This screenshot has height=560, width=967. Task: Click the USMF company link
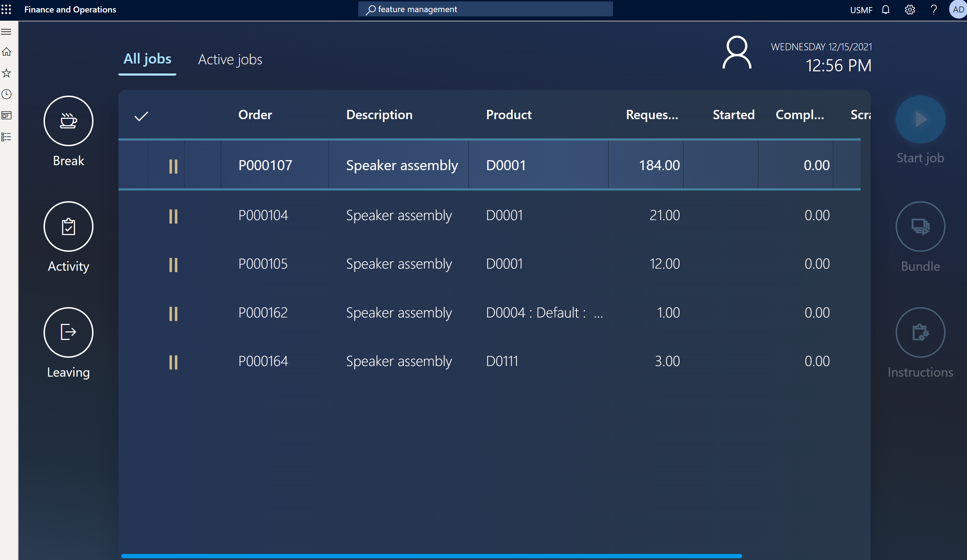(861, 10)
